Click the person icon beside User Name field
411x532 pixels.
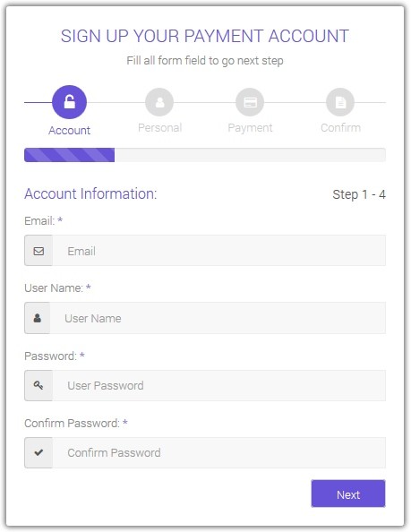(38, 318)
